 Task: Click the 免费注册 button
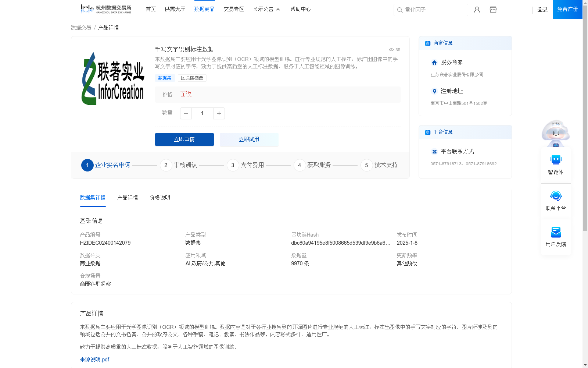(x=568, y=9)
